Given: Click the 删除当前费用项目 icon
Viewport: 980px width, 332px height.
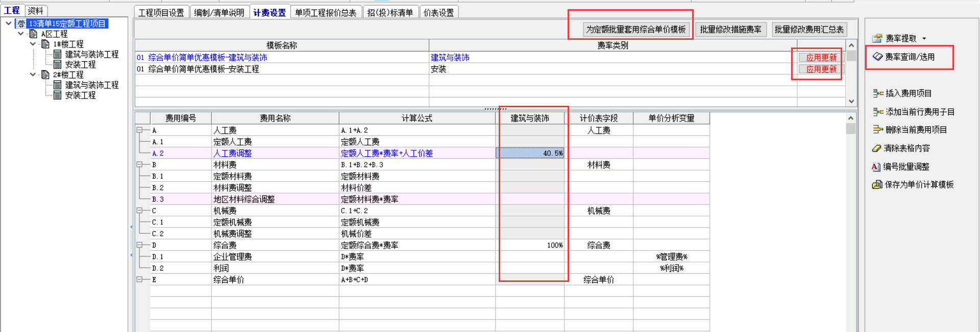Looking at the screenshot, I should 877,130.
